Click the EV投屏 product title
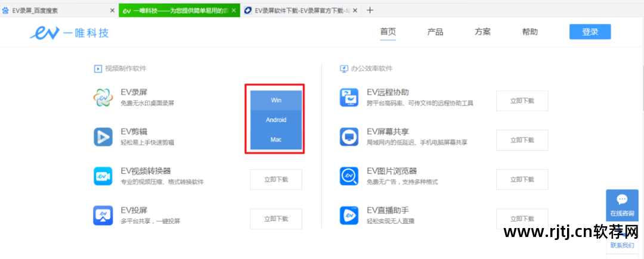Viewport: 644px width, 259px height. (134, 211)
